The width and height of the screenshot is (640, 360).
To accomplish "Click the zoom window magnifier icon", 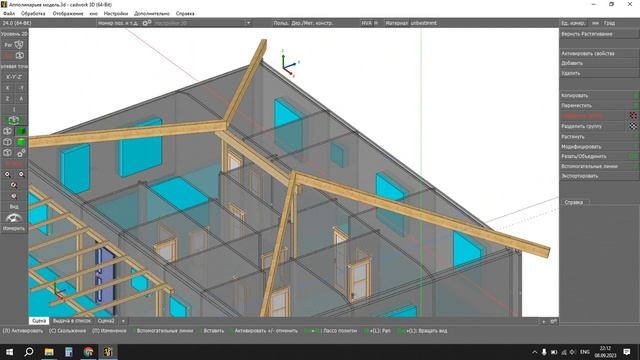I will pyautogui.click(x=14, y=185).
